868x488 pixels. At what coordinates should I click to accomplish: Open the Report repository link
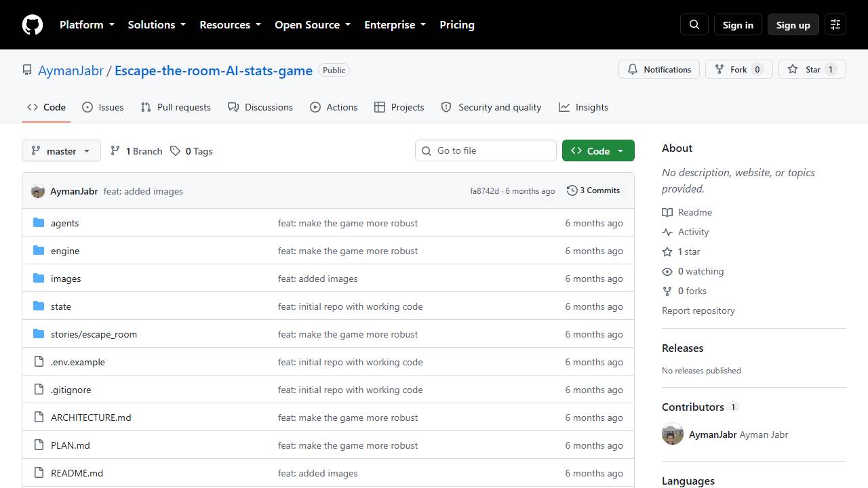tap(698, 310)
